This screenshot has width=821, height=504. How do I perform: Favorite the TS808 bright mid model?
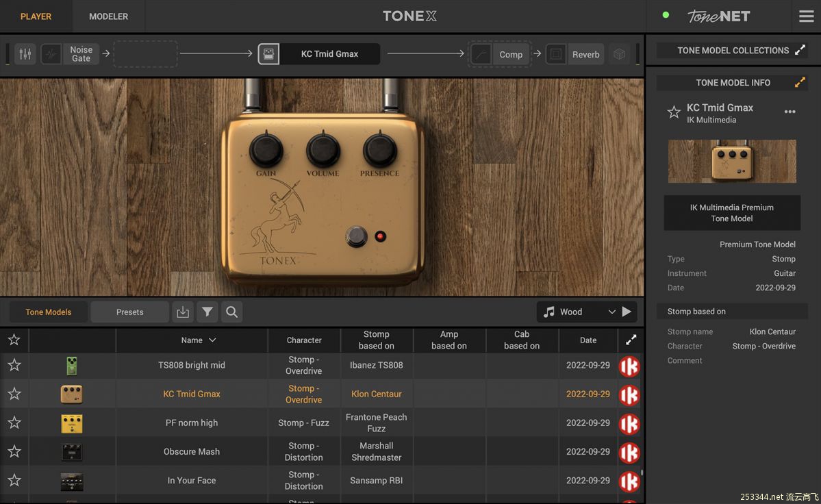[x=14, y=365]
